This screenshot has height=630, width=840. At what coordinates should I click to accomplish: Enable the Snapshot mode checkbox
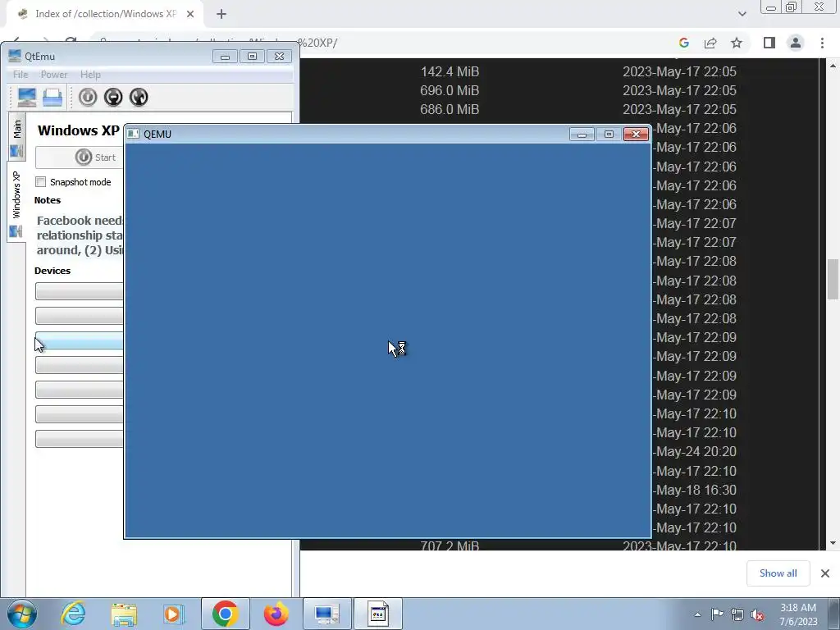coord(41,181)
